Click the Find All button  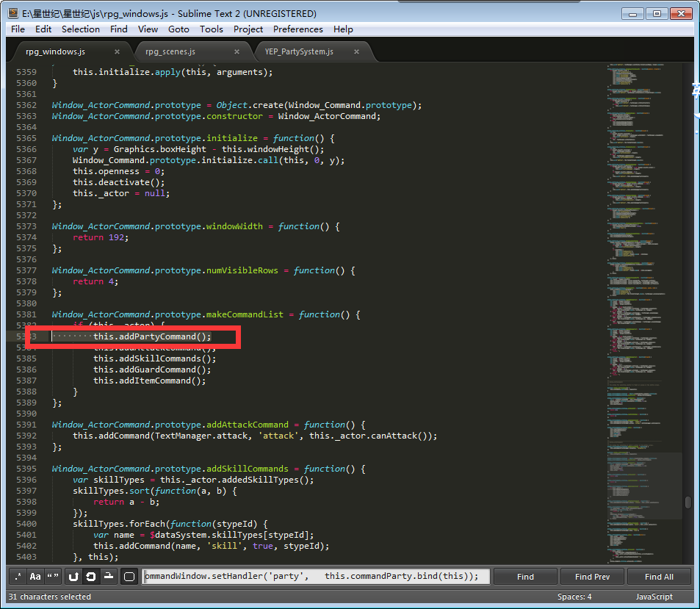pos(660,577)
